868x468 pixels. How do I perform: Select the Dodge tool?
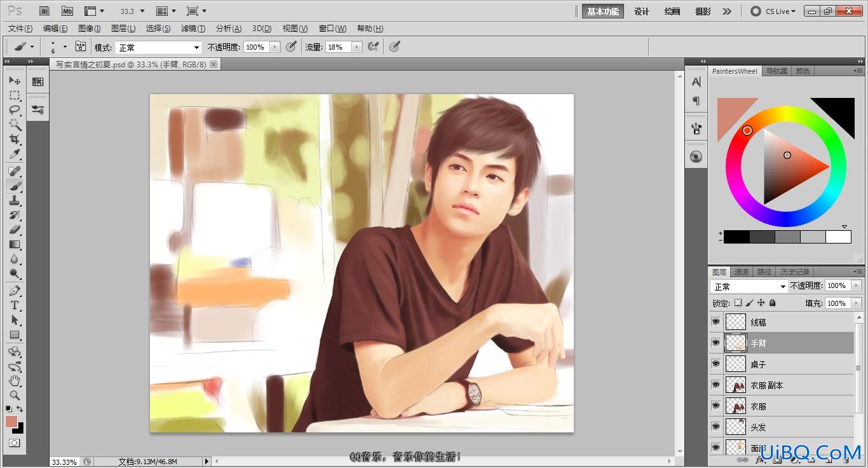[x=15, y=274]
